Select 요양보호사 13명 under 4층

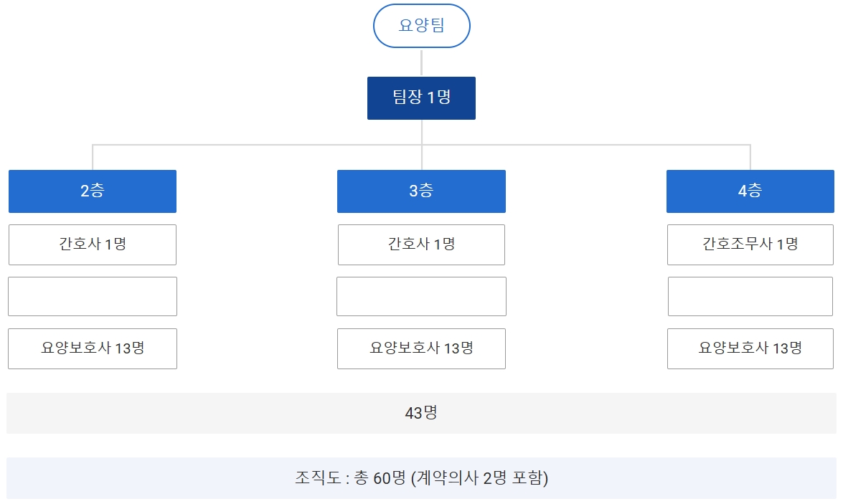pyautogui.click(x=750, y=348)
